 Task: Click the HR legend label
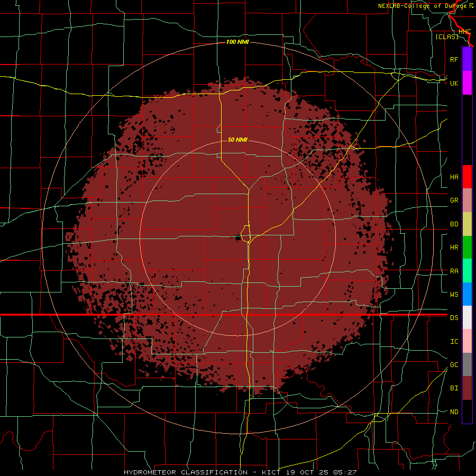(454, 248)
